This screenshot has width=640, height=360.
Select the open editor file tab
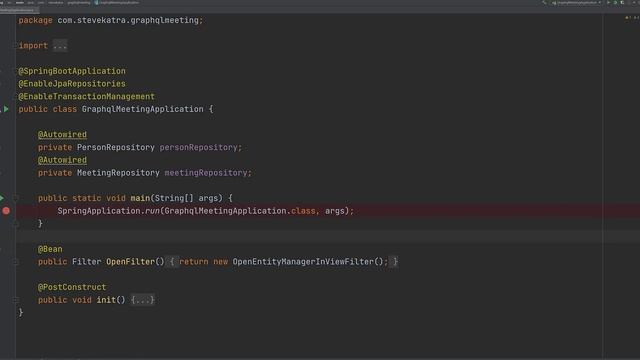[19, 10]
